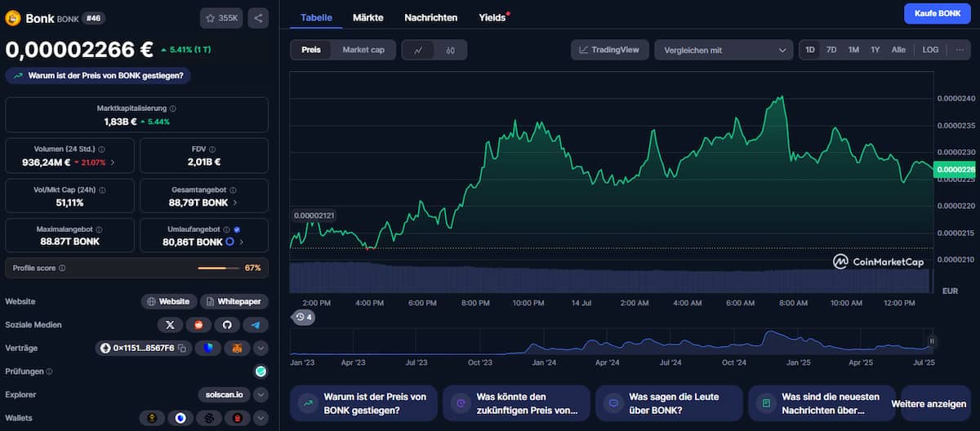Image resolution: width=980 pixels, height=431 pixels.
Task: Open the Tabelle tab
Action: [x=316, y=17]
